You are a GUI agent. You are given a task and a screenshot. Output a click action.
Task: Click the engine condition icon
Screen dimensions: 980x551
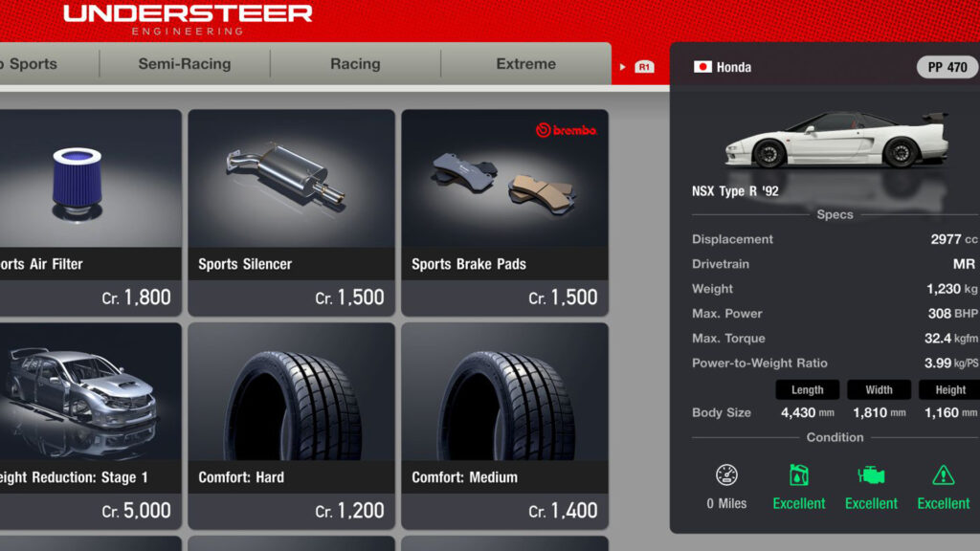coord(871,475)
